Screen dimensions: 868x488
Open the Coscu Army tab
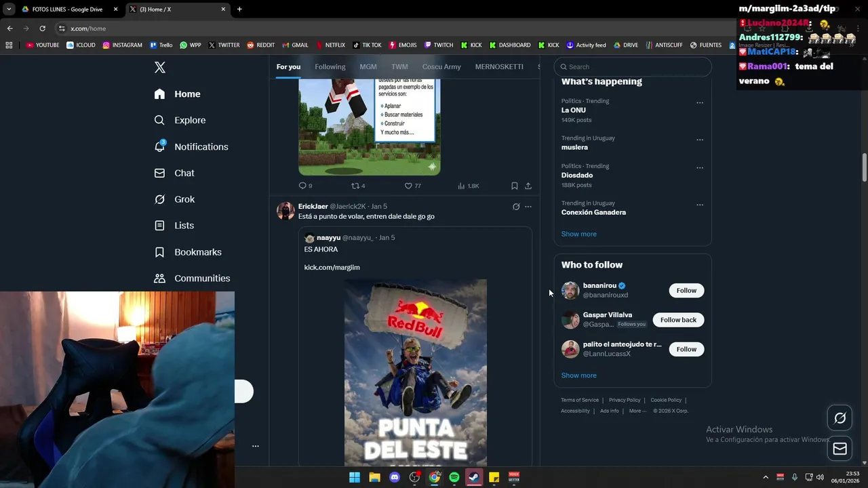coord(441,66)
